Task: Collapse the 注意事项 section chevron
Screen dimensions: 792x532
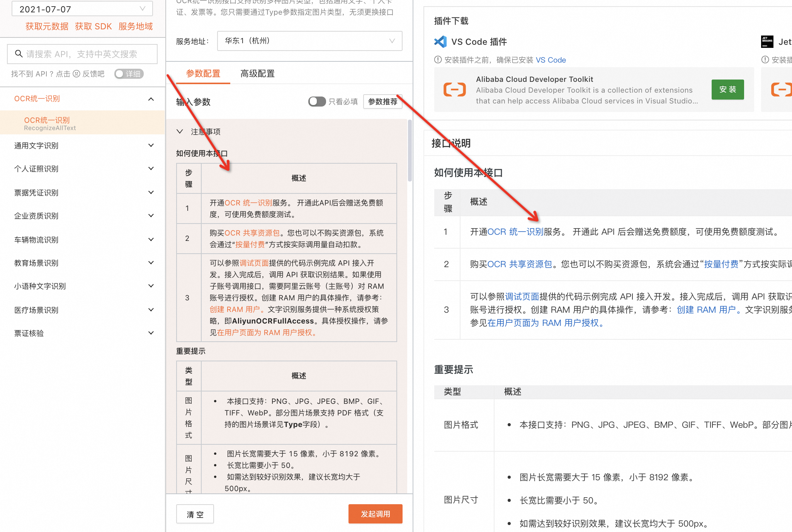Action: 180,132
